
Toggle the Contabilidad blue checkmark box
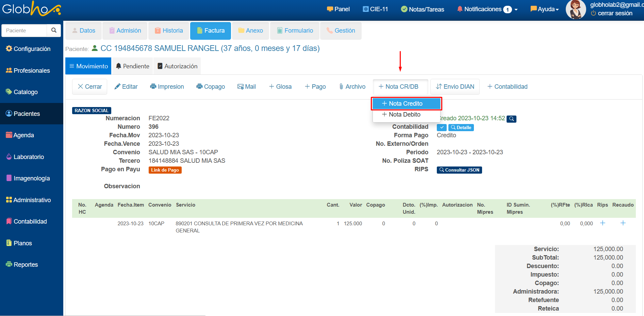pos(442,127)
